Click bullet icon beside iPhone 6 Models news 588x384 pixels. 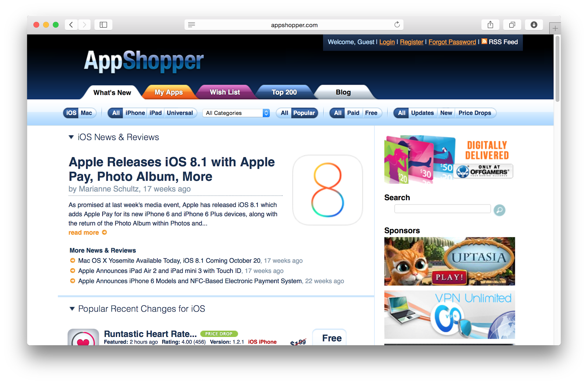tap(72, 281)
